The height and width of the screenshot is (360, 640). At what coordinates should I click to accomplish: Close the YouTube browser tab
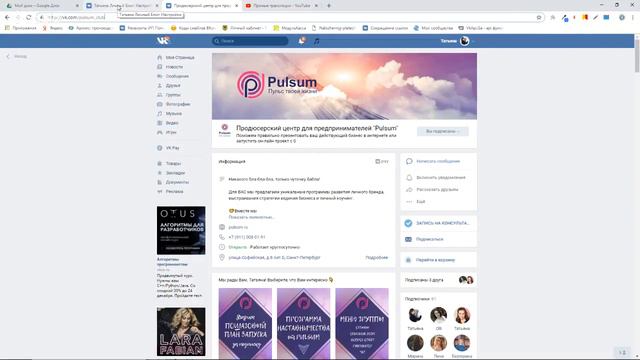316,6
